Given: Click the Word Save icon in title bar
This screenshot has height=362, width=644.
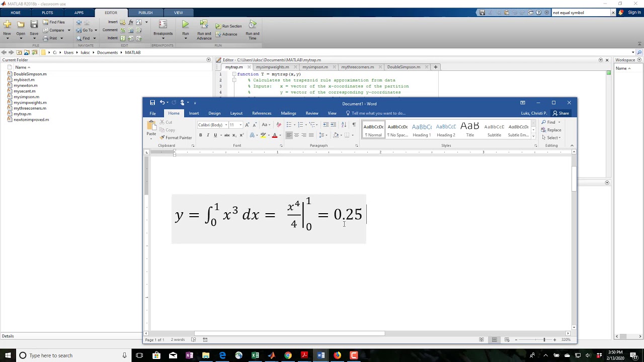Looking at the screenshot, I should [x=152, y=103].
